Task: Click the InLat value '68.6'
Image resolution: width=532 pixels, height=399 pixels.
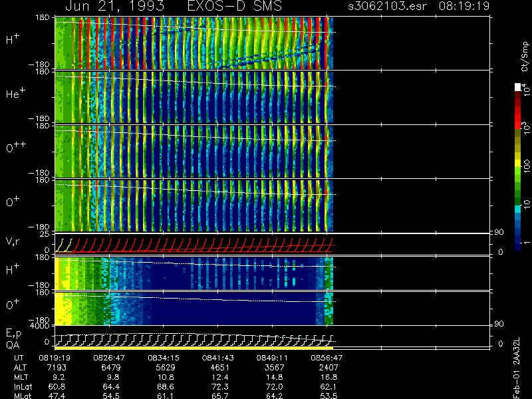Action: (x=166, y=386)
